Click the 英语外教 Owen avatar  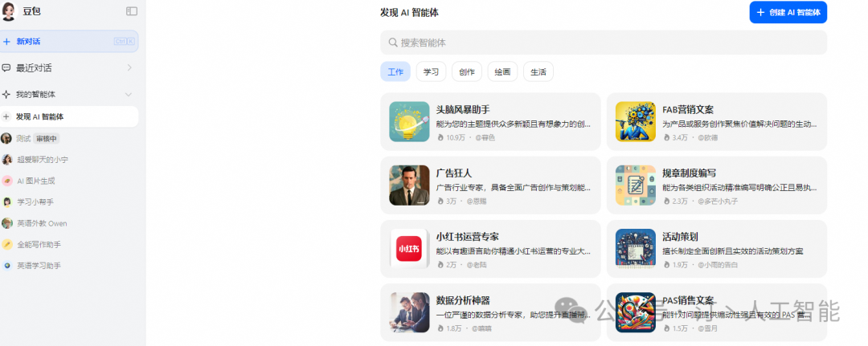click(6, 223)
